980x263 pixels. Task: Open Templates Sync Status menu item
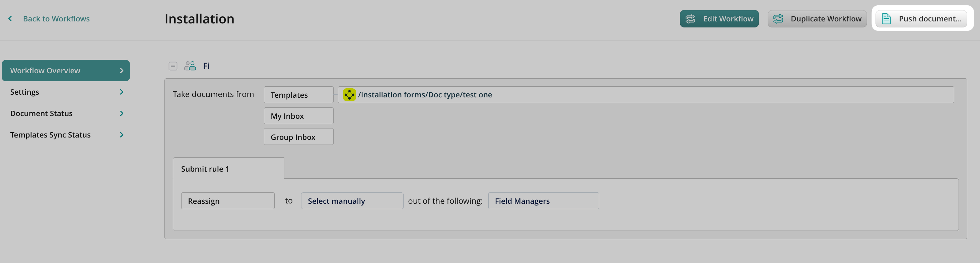50,135
